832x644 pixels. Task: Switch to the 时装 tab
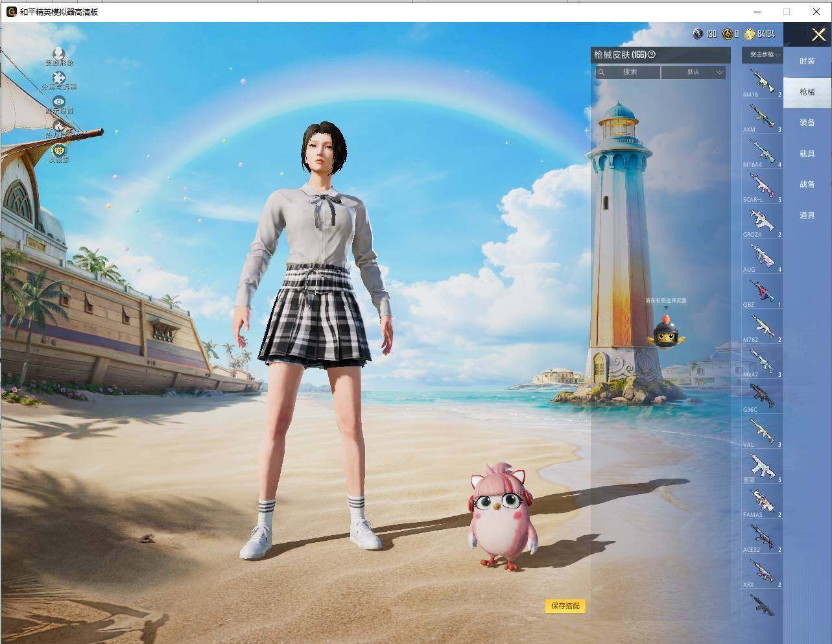click(x=807, y=61)
